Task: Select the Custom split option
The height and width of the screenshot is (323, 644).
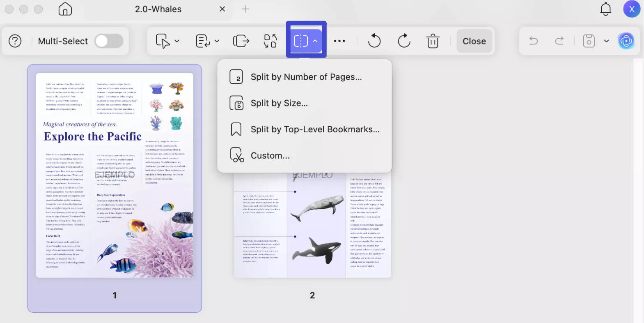Action: (x=270, y=156)
